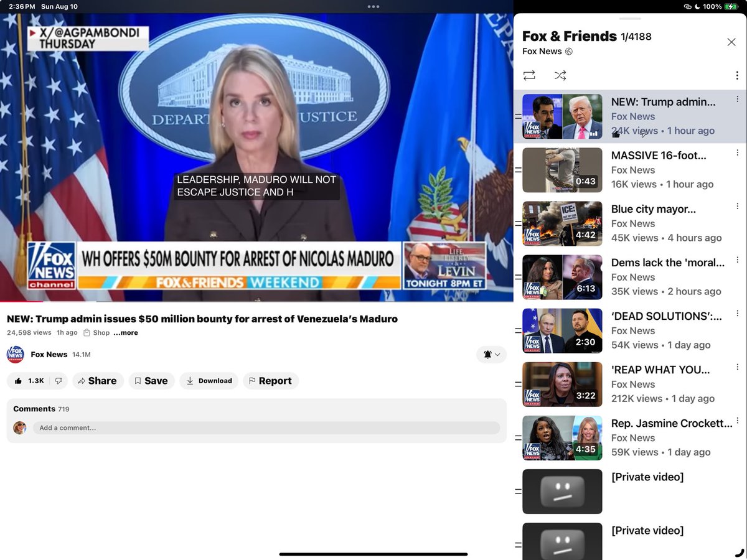The height and width of the screenshot is (560, 747).
Task: Click the video title about Maduro bounty
Action: click(202, 319)
